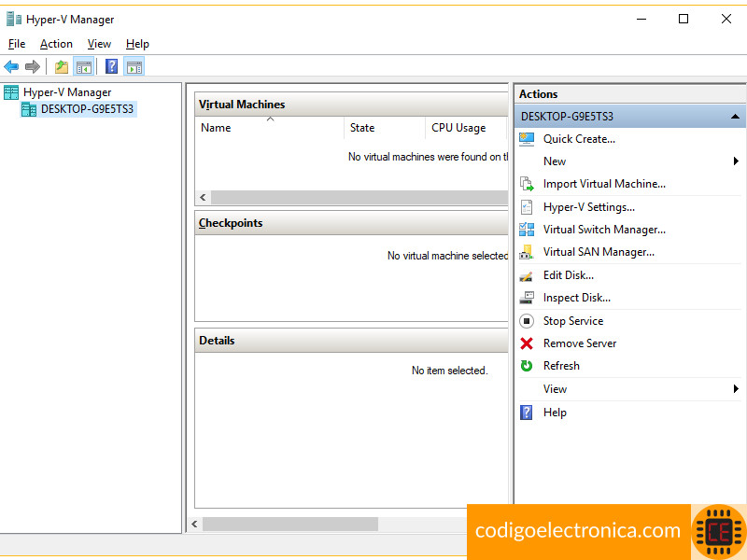
Task: Click the red X Remove Server icon
Action: 527,343
